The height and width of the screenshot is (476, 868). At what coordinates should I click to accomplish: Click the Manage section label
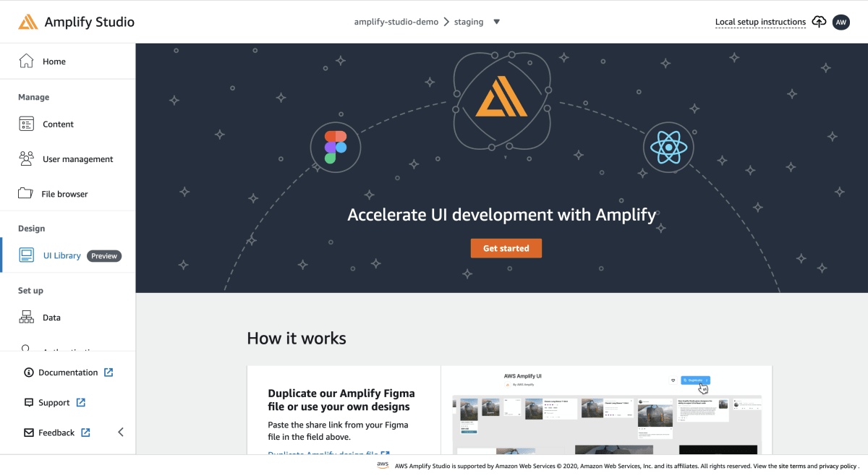[x=34, y=97]
